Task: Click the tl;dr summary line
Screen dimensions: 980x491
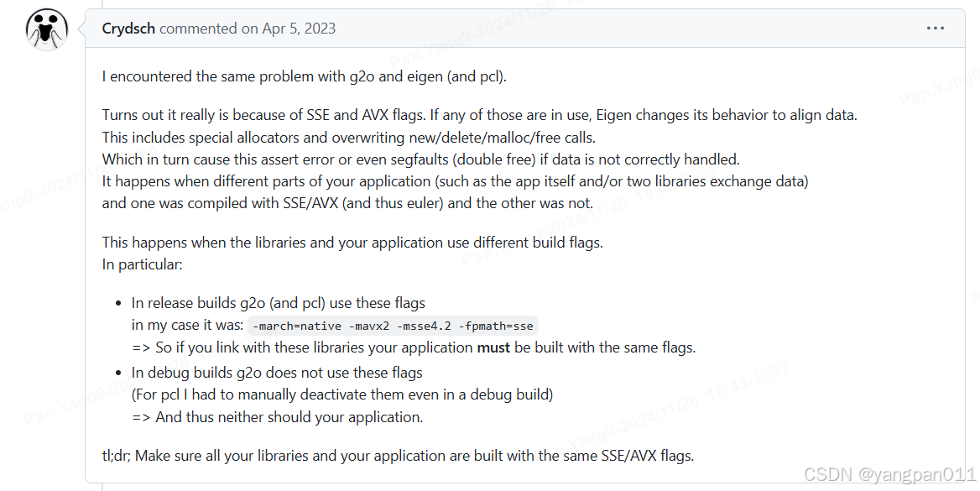Action: (398, 455)
